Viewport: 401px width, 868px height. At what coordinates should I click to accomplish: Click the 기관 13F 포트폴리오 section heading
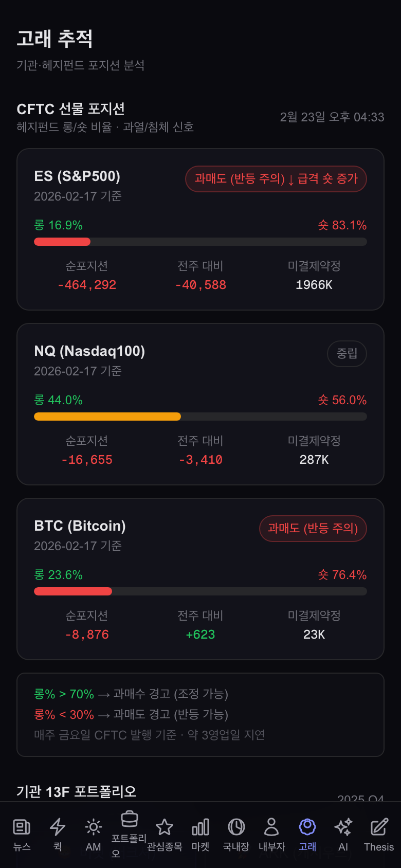(77, 791)
